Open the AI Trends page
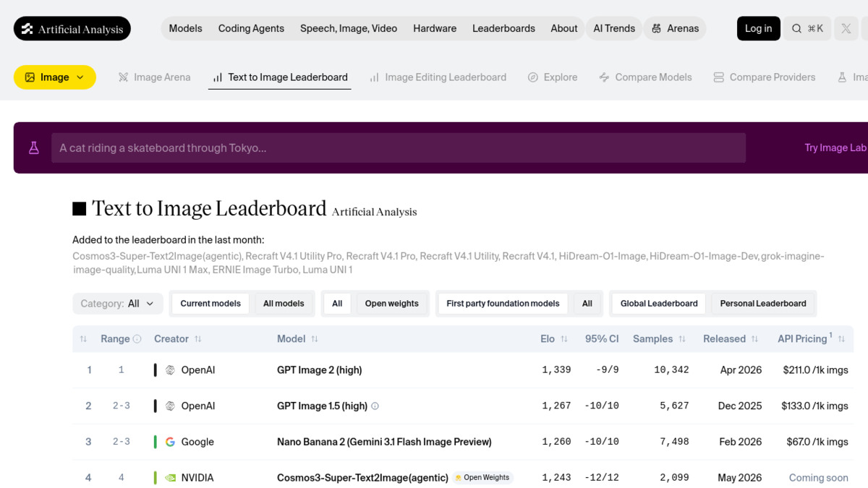The height and width of the screenshot is (488, 868). click(x=614, y=29)
